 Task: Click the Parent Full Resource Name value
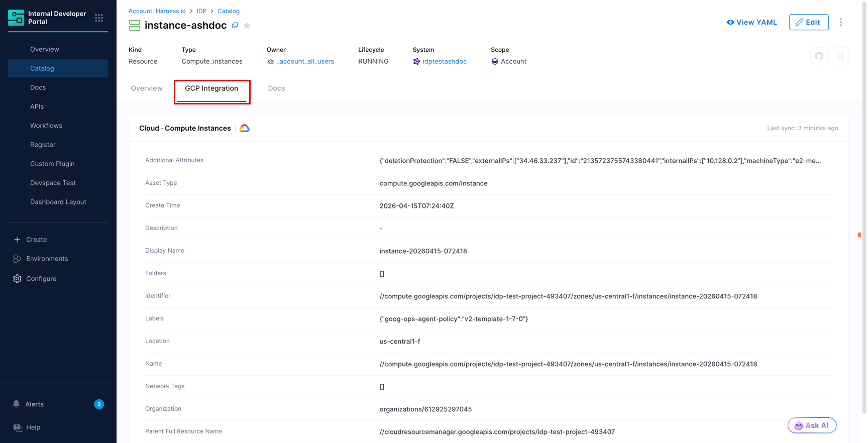pos(497,432)
